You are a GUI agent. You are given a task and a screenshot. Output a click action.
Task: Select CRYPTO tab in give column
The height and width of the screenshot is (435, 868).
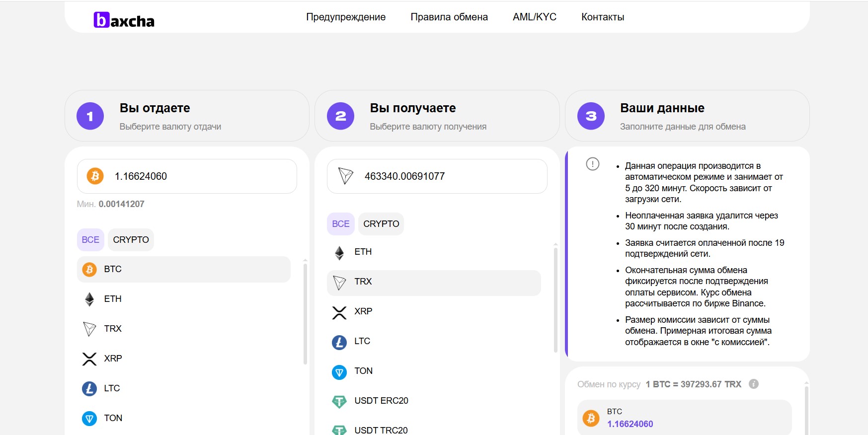pos(131,240)
